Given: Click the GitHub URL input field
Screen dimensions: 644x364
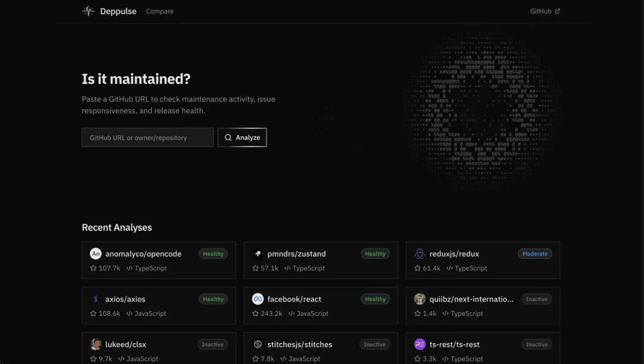Looking at the screenshot, I should tap(147, 138).
